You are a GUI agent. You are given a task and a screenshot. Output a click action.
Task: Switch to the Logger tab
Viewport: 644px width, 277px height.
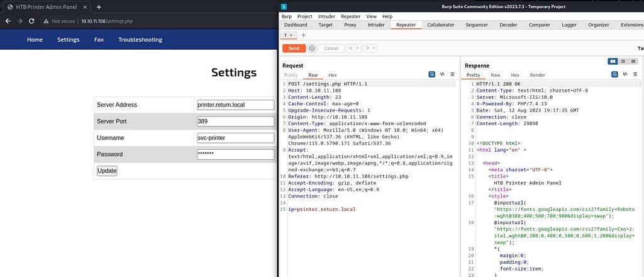tap(569, 25)
